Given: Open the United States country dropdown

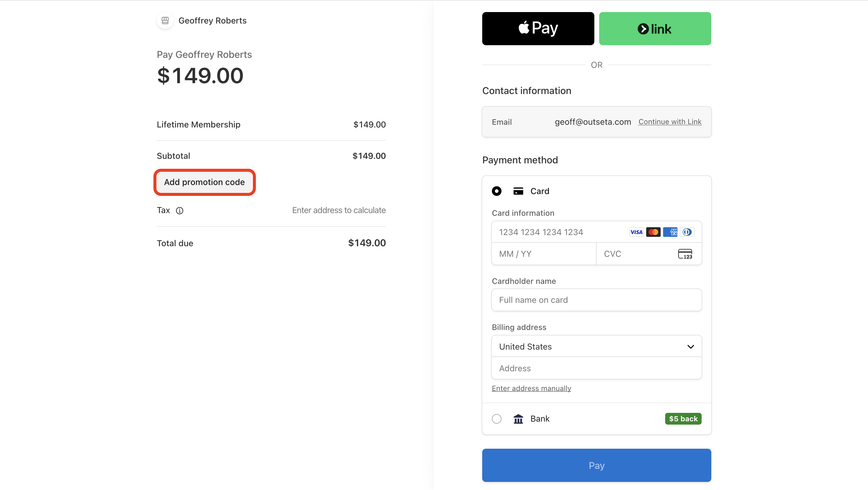Looking at the screenshot, I should 596,347.
